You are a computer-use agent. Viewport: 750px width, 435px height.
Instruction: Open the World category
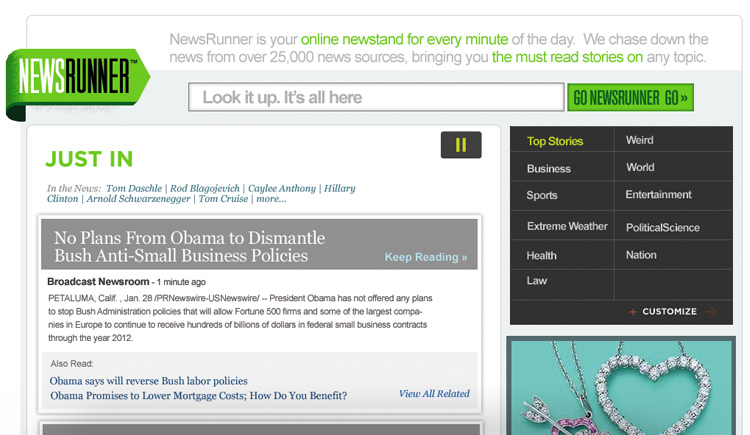pyautogui.click(x=640, y=167)
